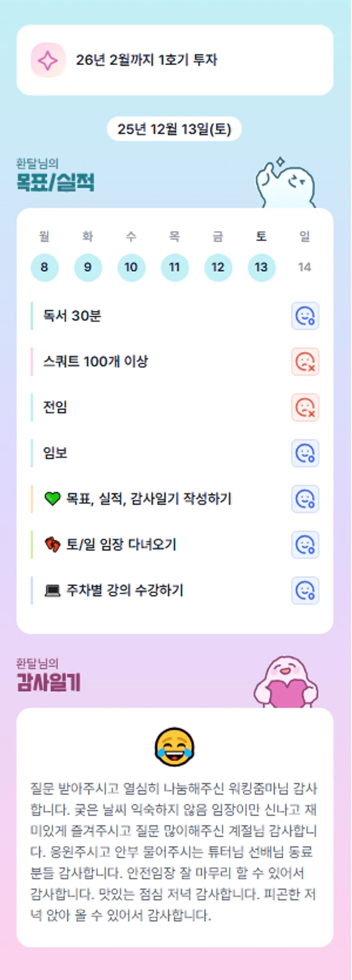
Task: Click smiley icon for 토/일 임장 다녀오기
Action: point(305,544)
